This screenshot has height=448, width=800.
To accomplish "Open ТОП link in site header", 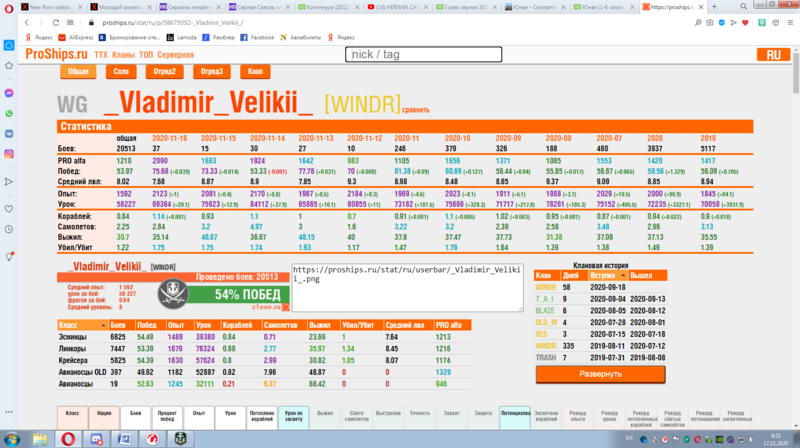I will 146,55.
